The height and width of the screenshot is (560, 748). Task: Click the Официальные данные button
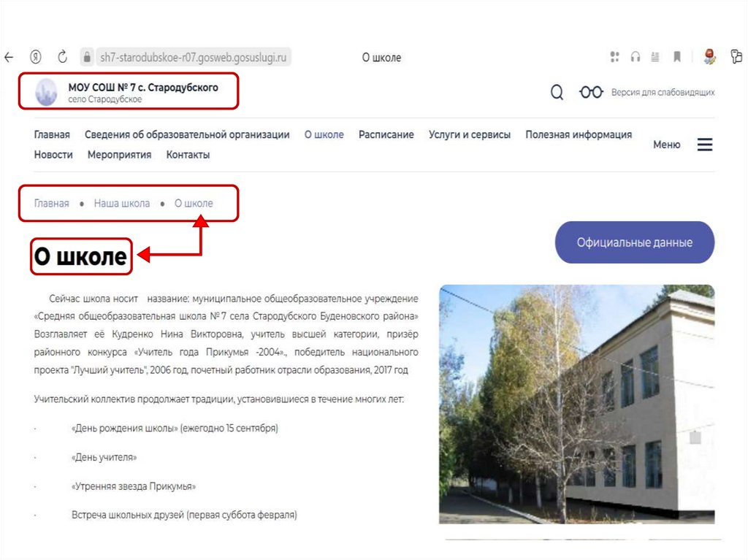click(635, 242)
